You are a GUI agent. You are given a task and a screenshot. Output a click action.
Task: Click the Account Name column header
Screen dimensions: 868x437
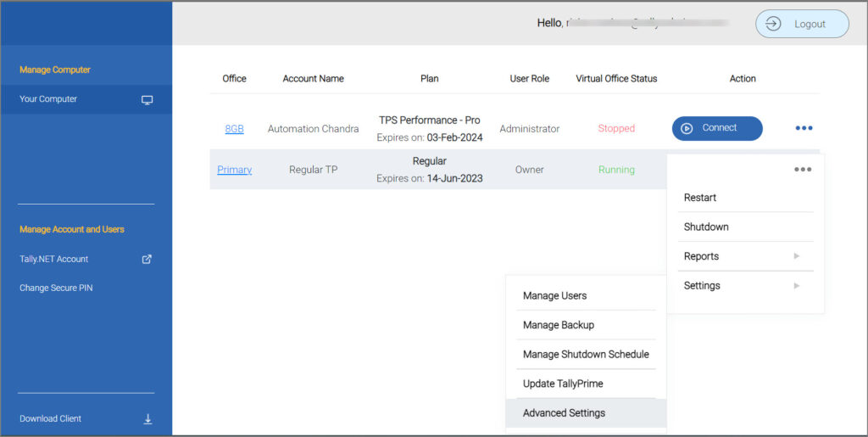point(314,79)
